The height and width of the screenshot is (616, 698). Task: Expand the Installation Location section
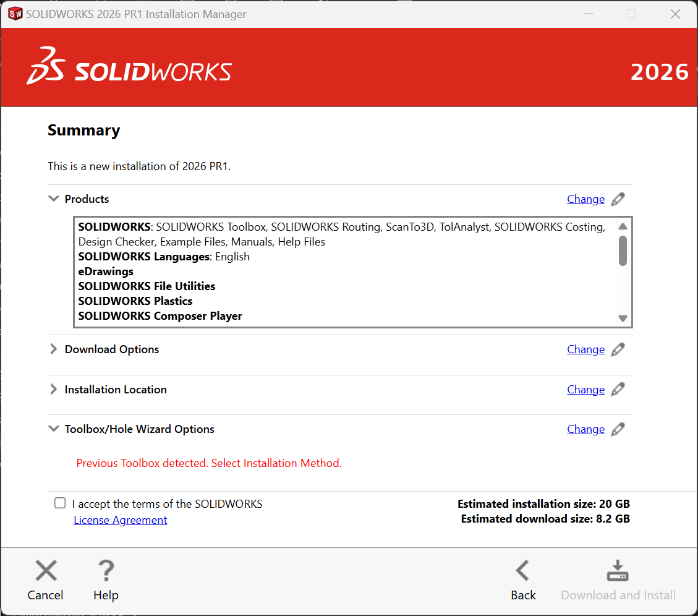click(x=53, y=389)
